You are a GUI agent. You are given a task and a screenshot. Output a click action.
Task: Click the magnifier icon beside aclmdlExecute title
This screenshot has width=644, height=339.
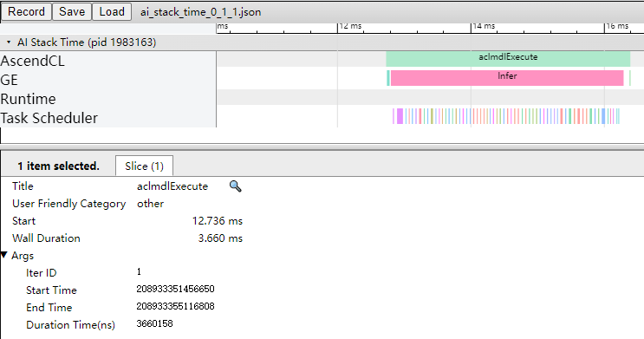click(236, 186)
